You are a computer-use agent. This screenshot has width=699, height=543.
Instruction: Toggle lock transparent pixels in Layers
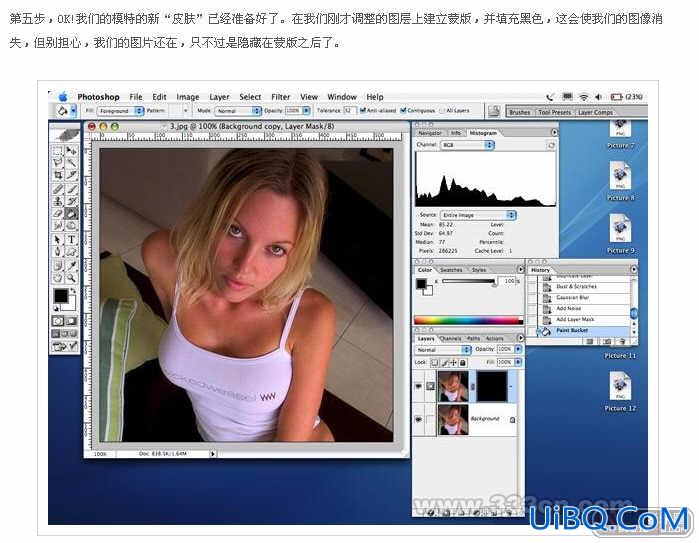[x=435, y=362]
